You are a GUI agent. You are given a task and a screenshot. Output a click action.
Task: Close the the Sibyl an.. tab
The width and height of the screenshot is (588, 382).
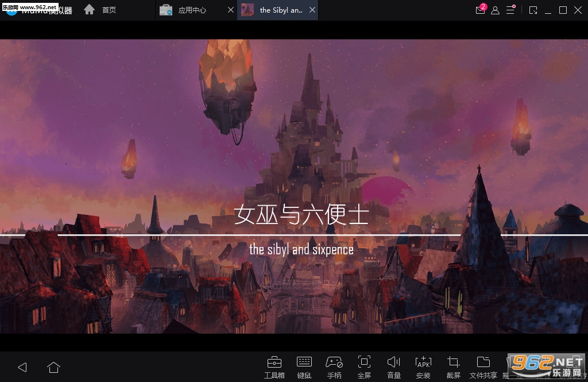click(312, 10)
